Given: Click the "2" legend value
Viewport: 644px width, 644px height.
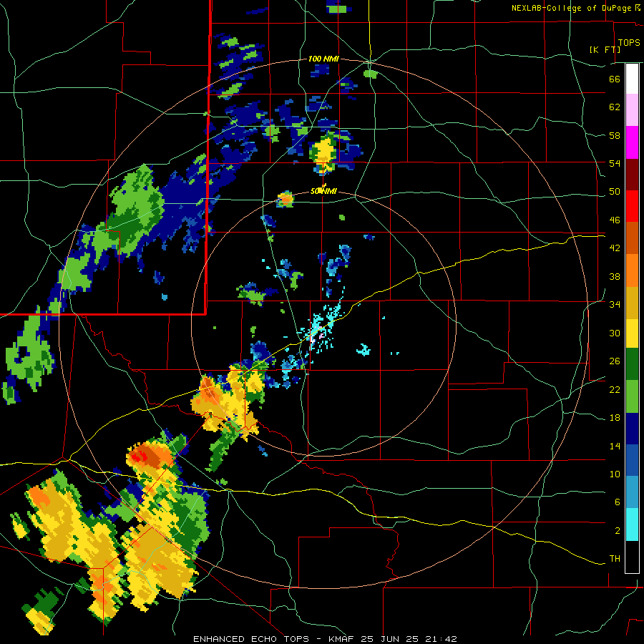Looking at the screenshot, I should [x=618, y=531].
